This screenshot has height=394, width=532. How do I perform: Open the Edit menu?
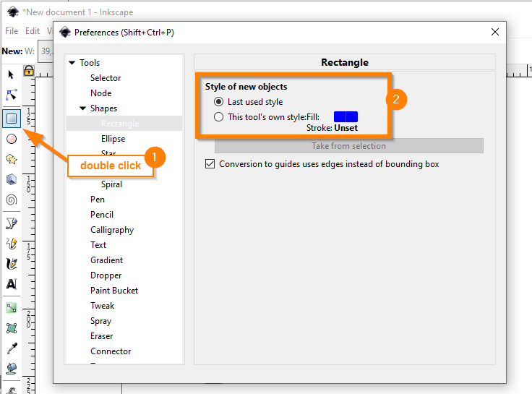point(33,31)
